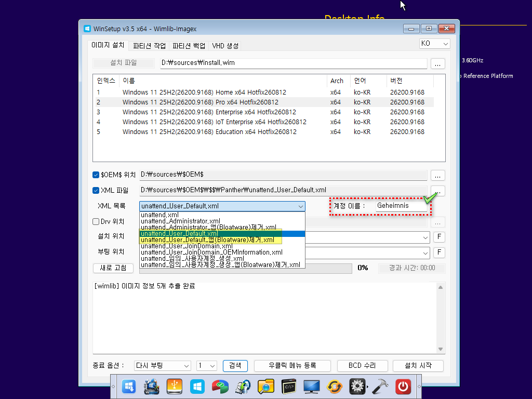Select Windows 11 Pro x64 image row
Screen dimensions: 532x399
pos(264,102)
